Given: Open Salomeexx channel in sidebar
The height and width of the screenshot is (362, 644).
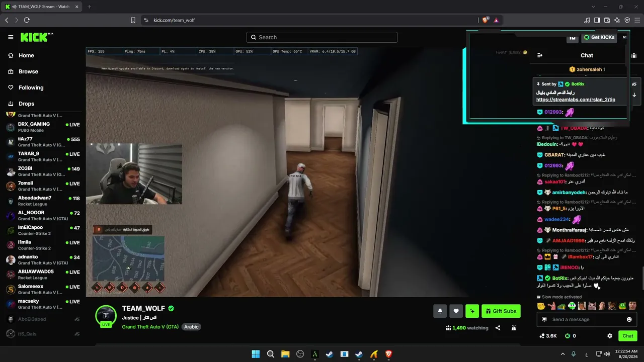Looking at the screenshot, I should (43, 289).
